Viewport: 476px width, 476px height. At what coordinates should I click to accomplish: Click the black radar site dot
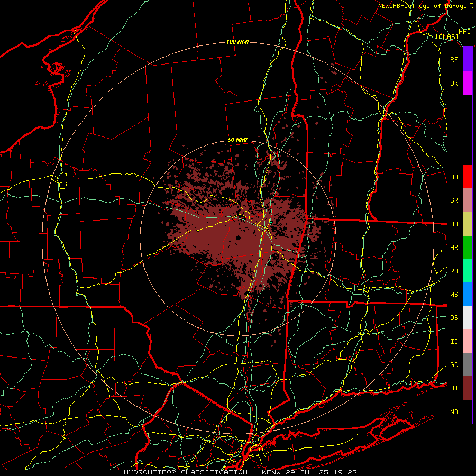tap(238, 237)
